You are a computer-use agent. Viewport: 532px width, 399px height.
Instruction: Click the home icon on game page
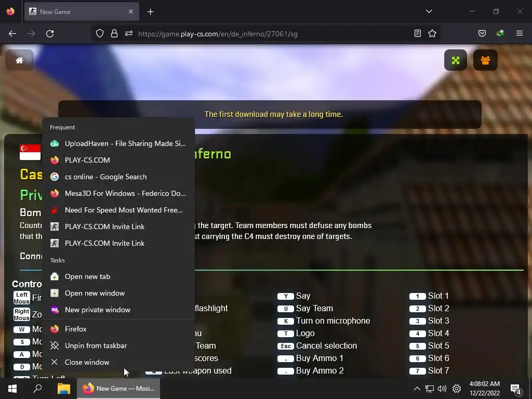19,60
